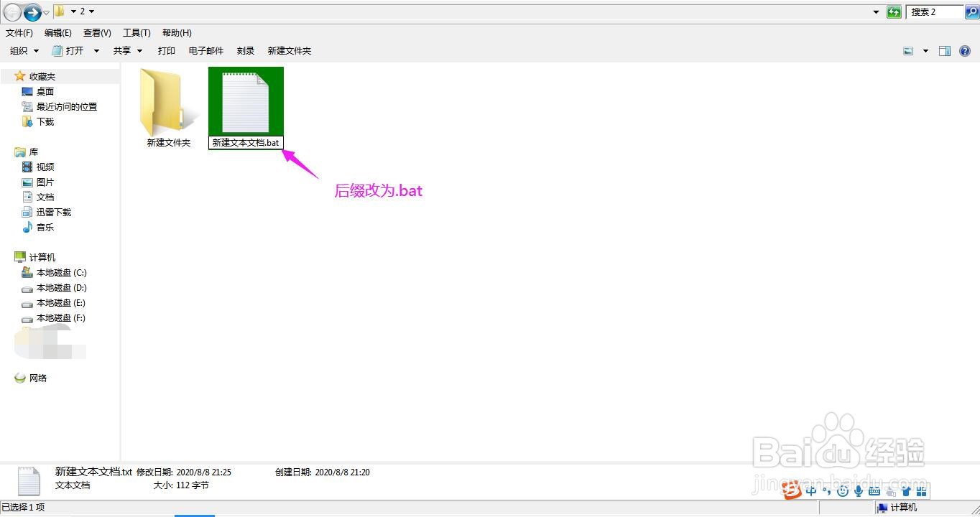980x517 pixels.
Task: Click the magnifier search icon
Action: point(971,11)
